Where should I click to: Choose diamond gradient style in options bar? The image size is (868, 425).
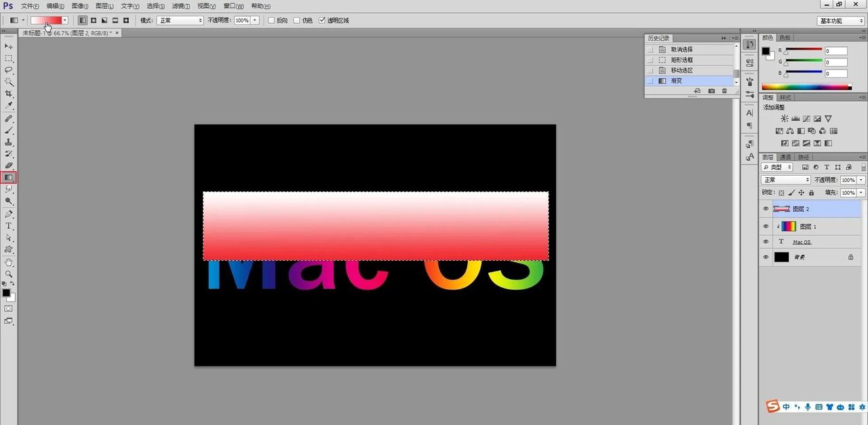point(126,20)
